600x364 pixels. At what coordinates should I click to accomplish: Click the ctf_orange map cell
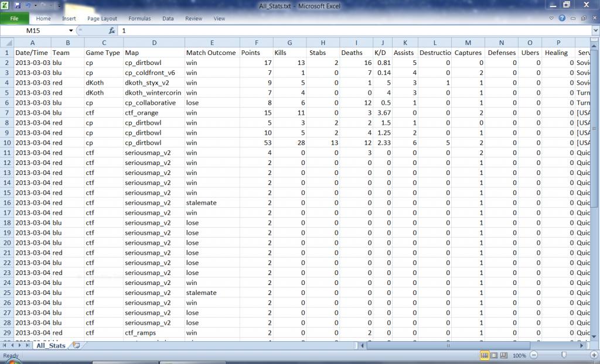point(154,113)
